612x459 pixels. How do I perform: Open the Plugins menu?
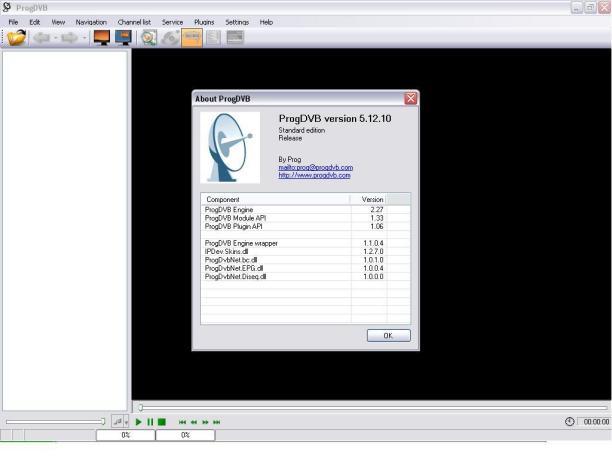204,22
